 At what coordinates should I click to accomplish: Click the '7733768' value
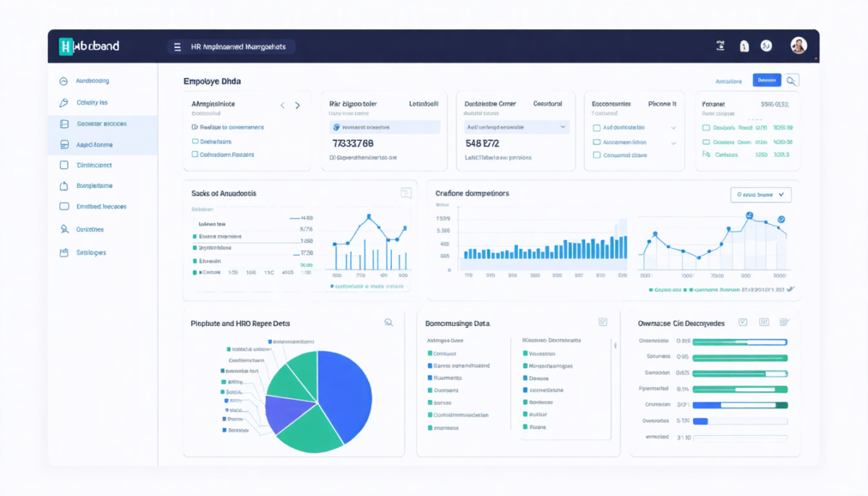point(353,143)
